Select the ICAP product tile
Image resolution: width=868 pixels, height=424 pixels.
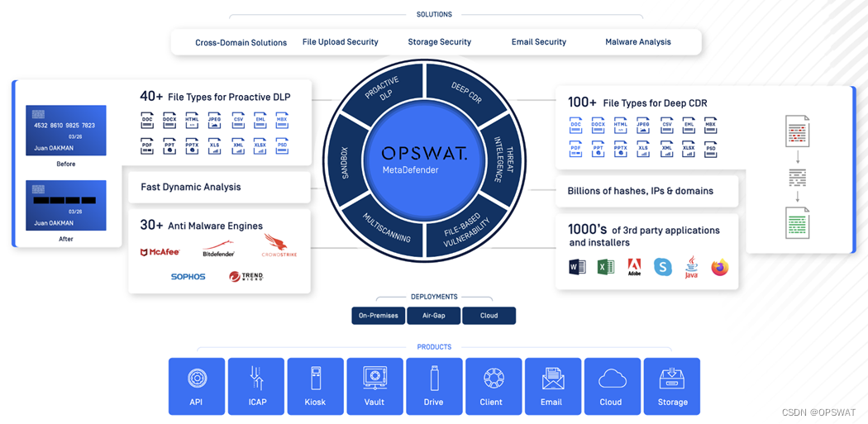(x=256, y=386)
